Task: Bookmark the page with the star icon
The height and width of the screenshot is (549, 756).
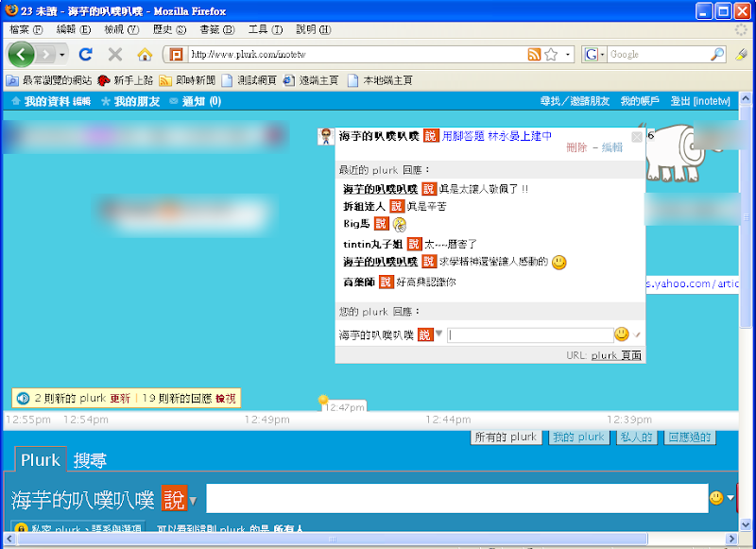Action: click(551, 55)
